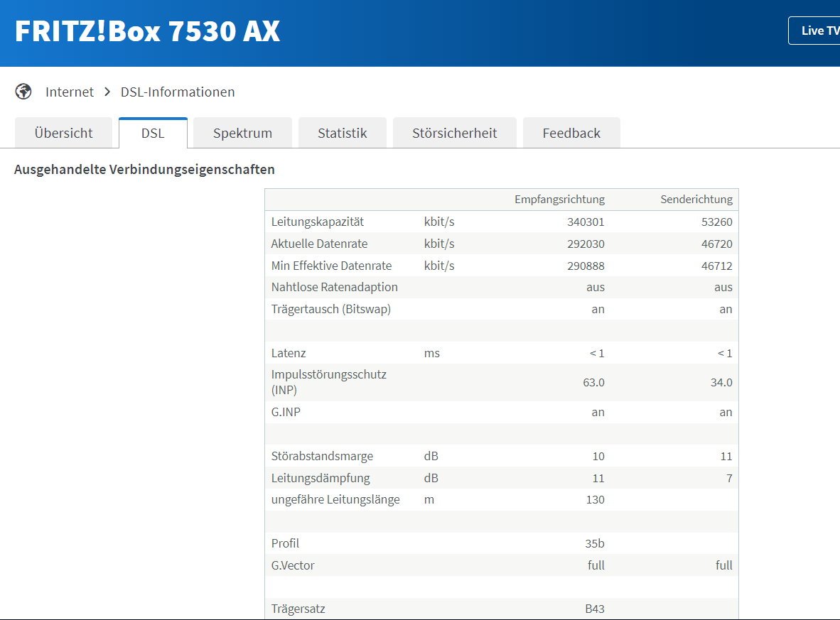This screenshot has height=620, width=840.
Task: Select the value 46712
Action: tap(717, 266)
